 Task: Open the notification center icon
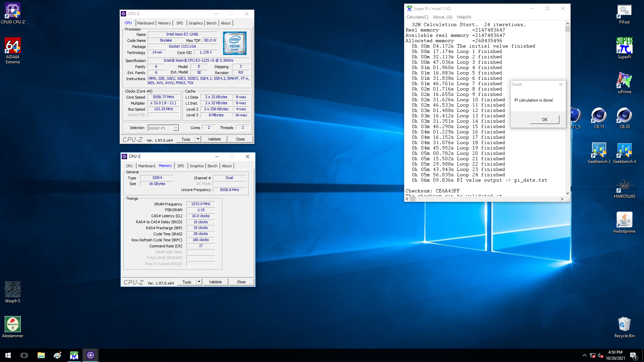pos(633,355)
